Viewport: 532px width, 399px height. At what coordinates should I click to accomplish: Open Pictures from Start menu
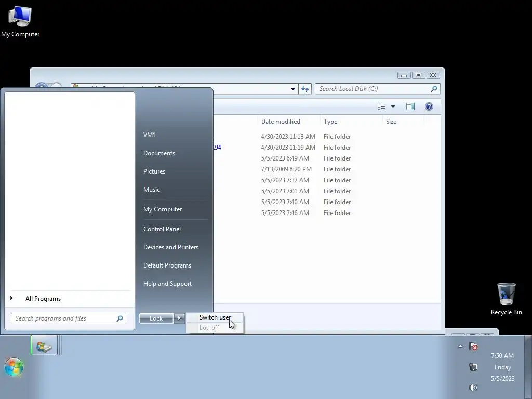click(x=154, y=171)
